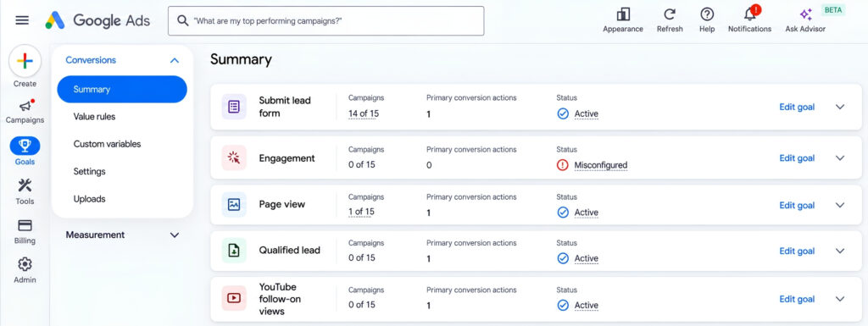Click the Page view goal icon
Image resolution: width=868 pixels, height=326 pixels.
tap(234, 204)
